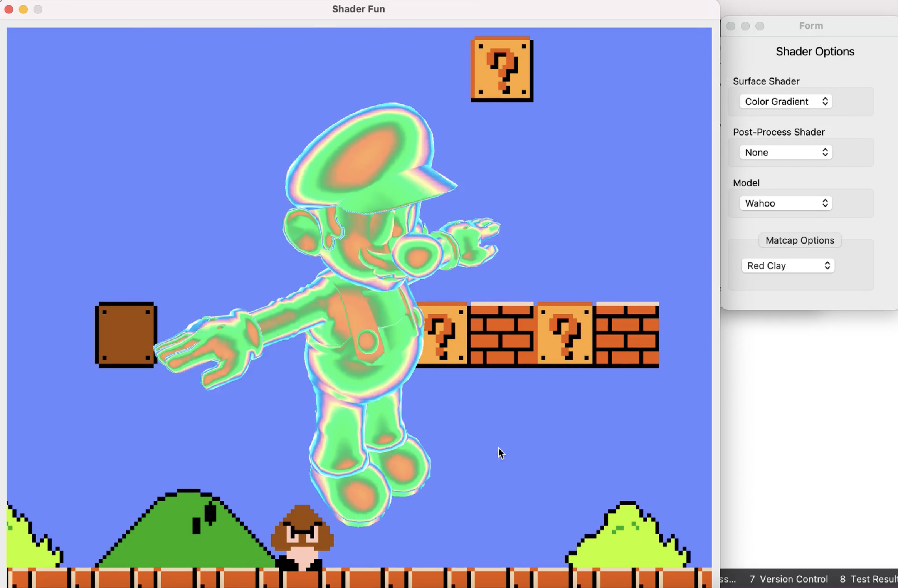Minimize the Shader Fun window

click(x=24, y=9)
